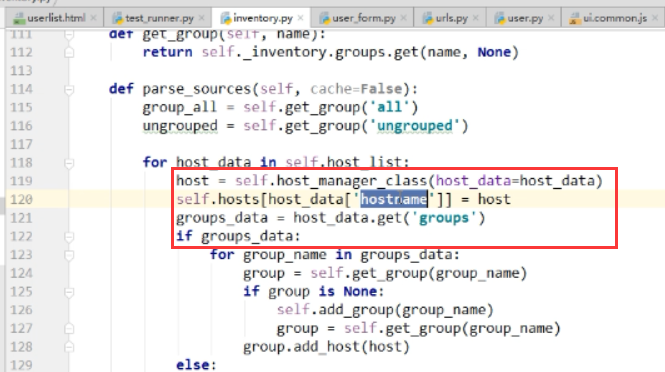This screenshot has height=372, width=665.
Task: Click 'parse_sources' function name
Action: (x=197, y=89)
